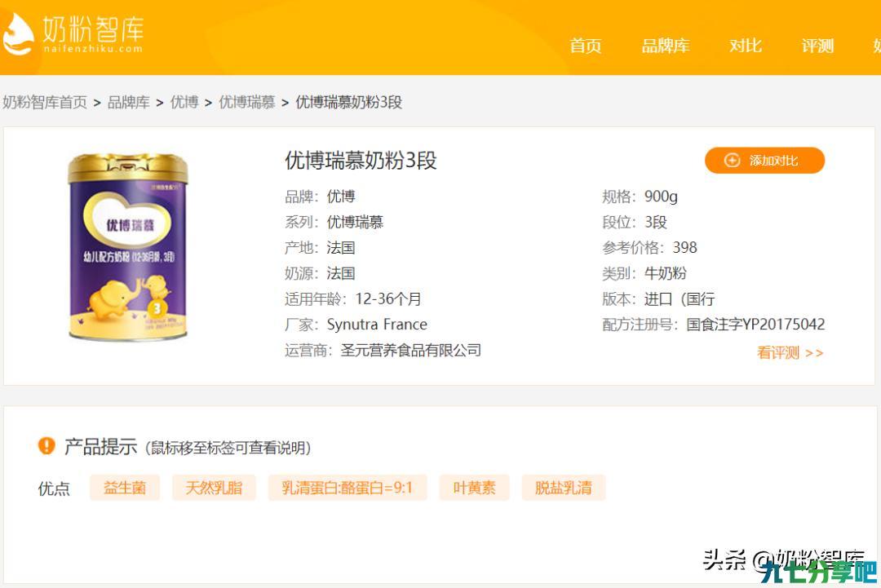Click the operator 圣元营养食品有限公司

coord(411,351)
